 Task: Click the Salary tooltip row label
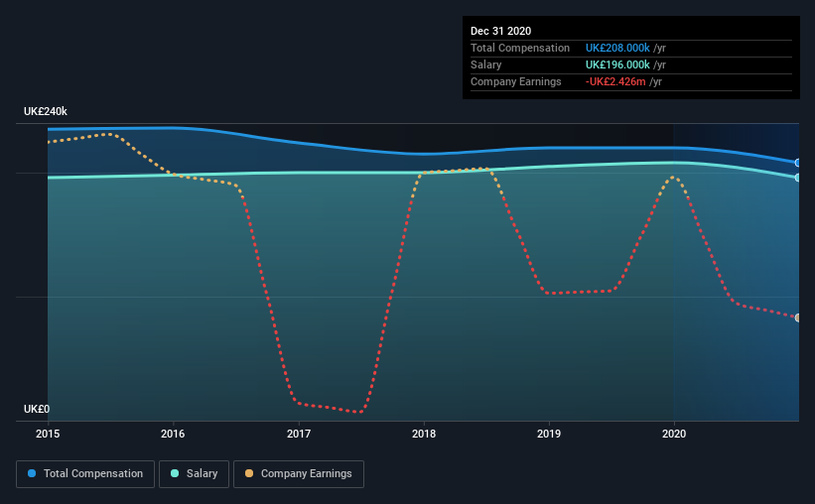click(x=486, y=64)
